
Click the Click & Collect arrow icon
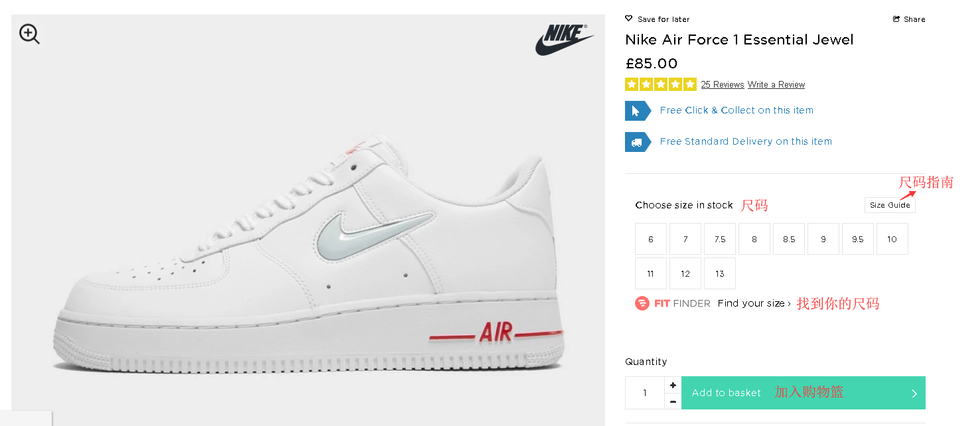(636, 111)
